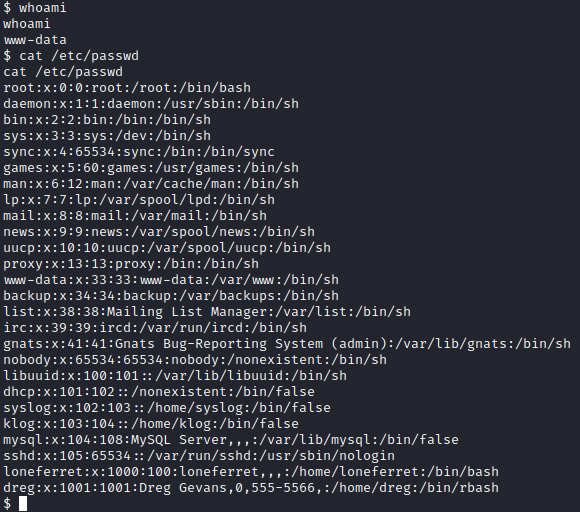Viewport: 580px width, 512px height.
Task: Click the sshd nologin entry line
Action: tap(199, 456)
